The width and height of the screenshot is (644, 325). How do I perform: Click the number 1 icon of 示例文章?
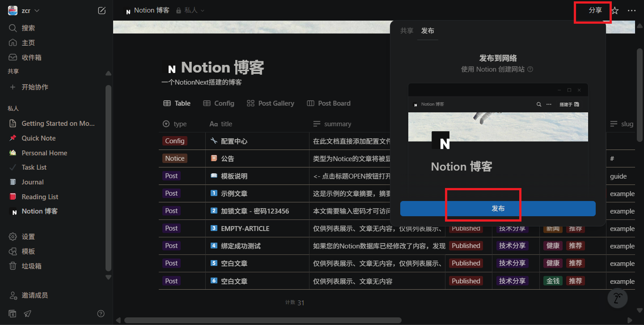click(x=214, y=193)
